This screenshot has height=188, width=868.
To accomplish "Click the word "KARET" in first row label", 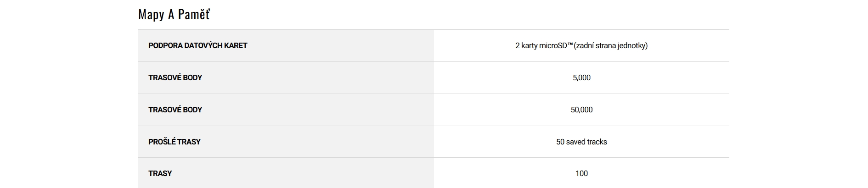I will click(x=236, y=46).
